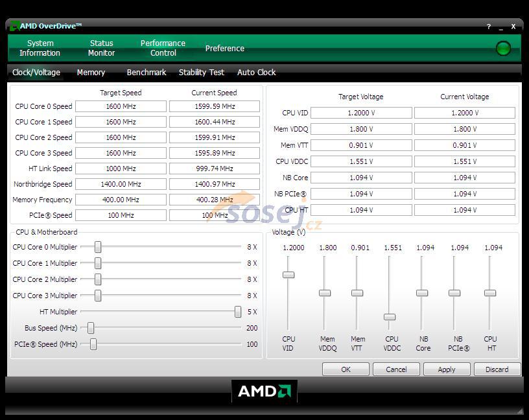
Task: Click the 1.551 value above CPU VDDC slider
Action: point(393,248)
